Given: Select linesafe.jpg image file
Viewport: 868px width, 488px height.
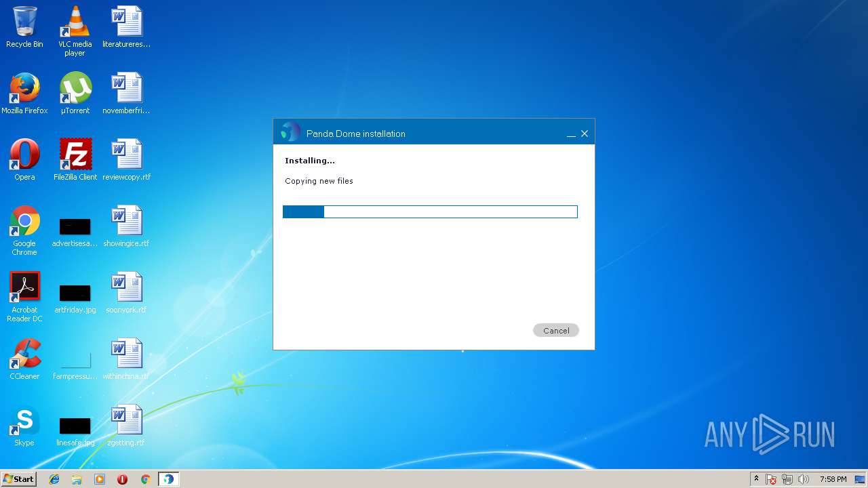Looking at the screenshot, I should (x=75, y=431).
